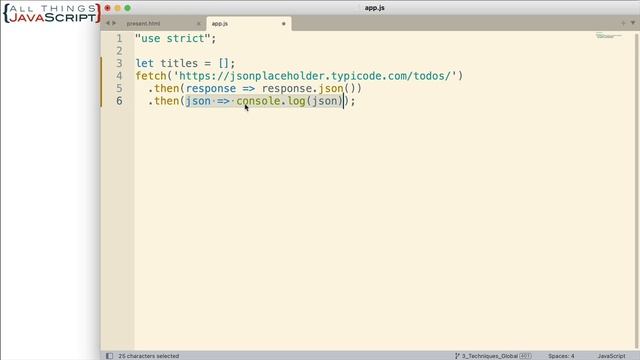640x360 pixels.
Task: Click the unsaved dot on app.js tab
Action: click(284, 24)
